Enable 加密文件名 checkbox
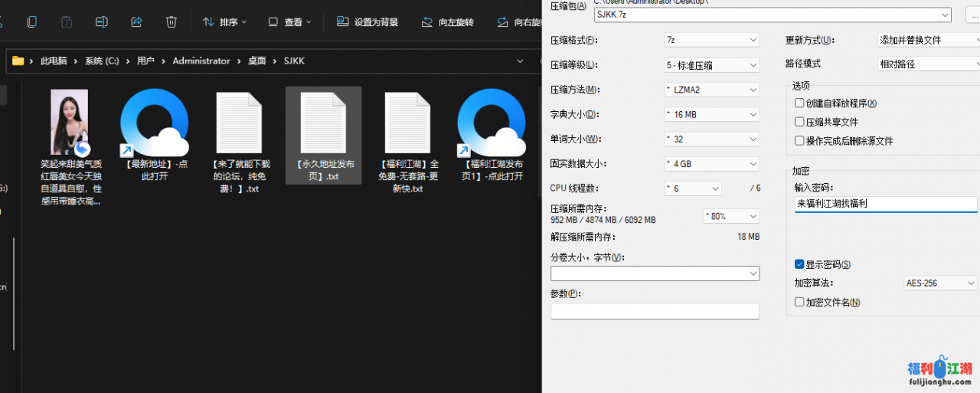This screenshot has height=393, width=980. [799, 303]
